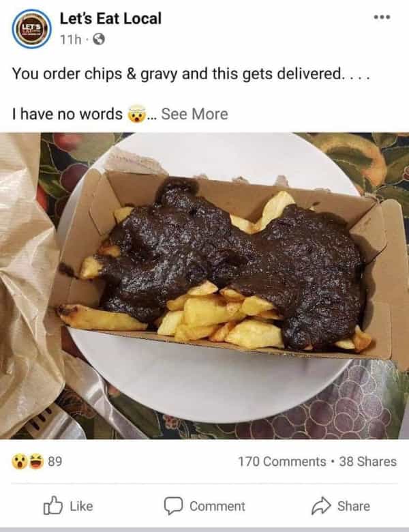Click the thumbs-up Like icon
The image size is (409, 532).
[x=53, y=505]
